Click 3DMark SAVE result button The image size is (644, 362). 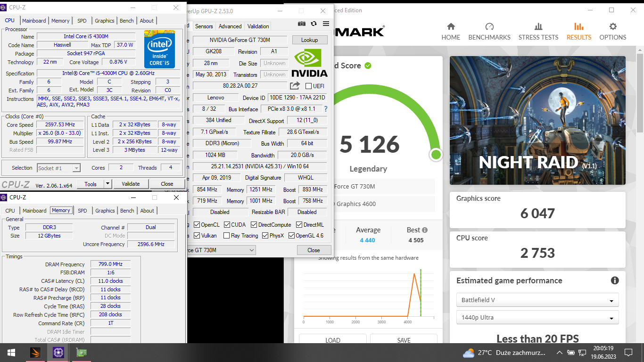pos(404,340)
